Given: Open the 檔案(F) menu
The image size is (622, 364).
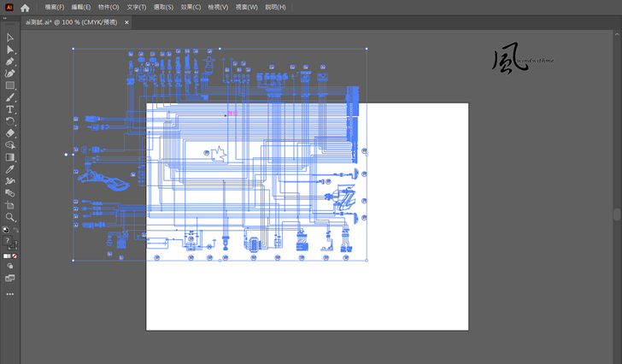Looking at the screenshot, I should coord(54,7).
